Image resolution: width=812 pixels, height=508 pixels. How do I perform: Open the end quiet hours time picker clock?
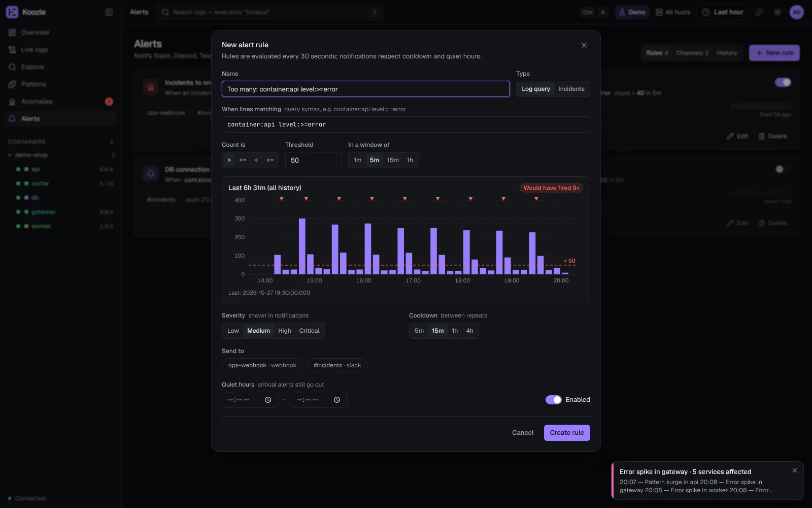coord(337,400)
